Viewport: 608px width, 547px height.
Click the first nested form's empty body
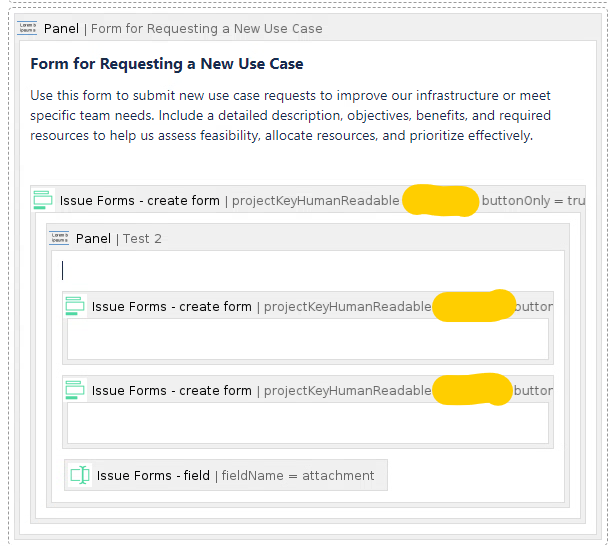(x=308, y=339)
